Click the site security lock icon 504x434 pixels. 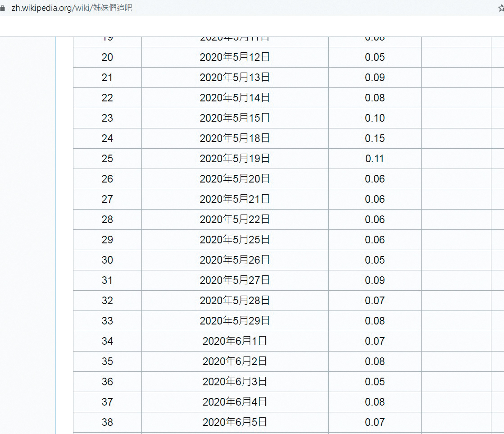[x=3, y=8]
